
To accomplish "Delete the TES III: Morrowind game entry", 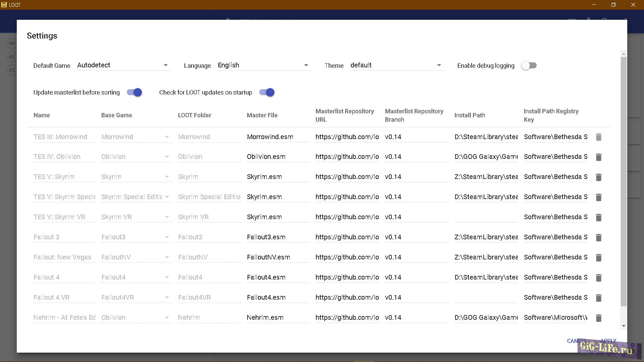I will point(599,137).
